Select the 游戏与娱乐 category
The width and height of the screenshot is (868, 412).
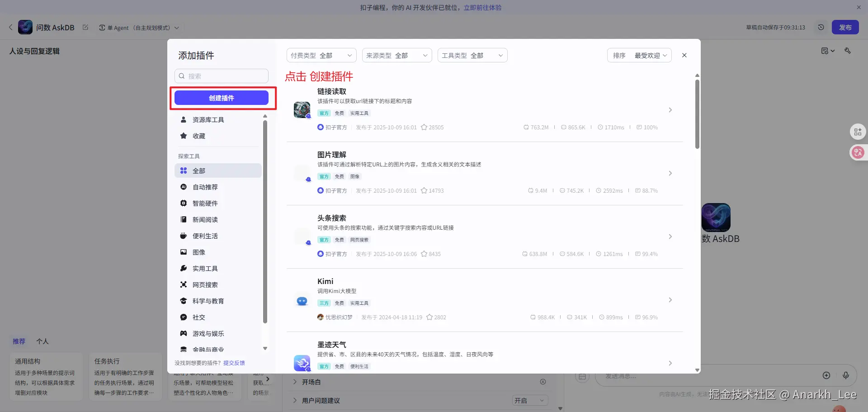218,333
